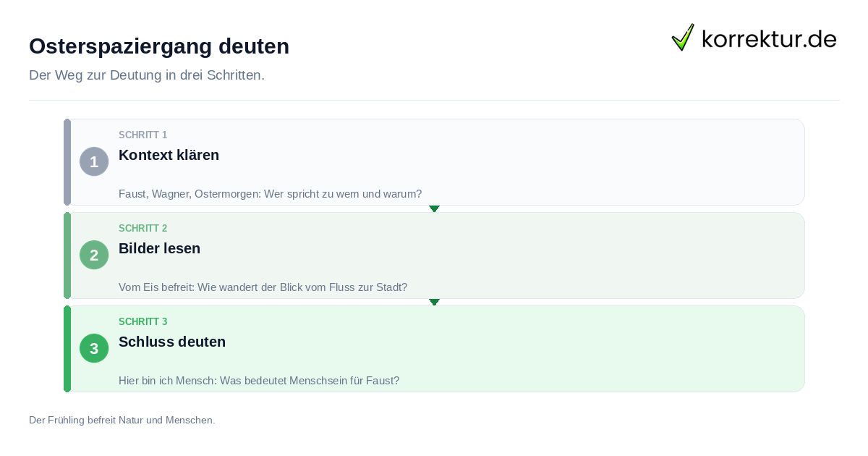Select the 'Schluss deuten' heading
Viewport: 868px width, 456px height.
point(172,342)
